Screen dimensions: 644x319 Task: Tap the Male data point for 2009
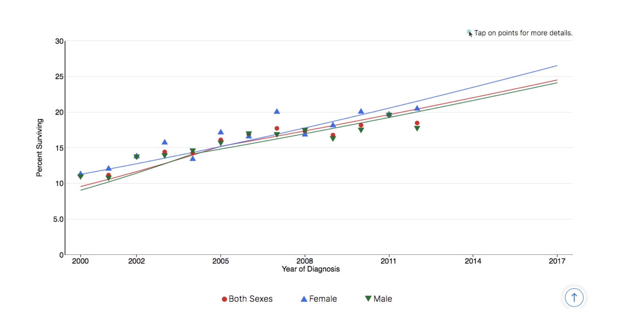333,139
